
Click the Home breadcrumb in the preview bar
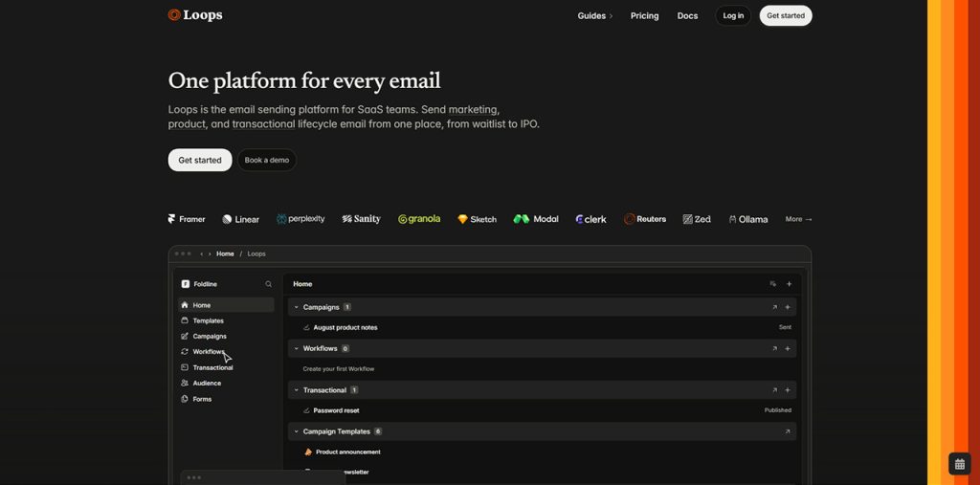pos(225,254)
